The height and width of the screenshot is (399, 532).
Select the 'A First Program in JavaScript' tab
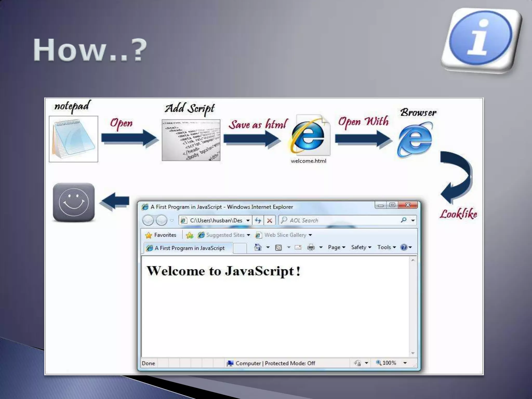(189, 248)
